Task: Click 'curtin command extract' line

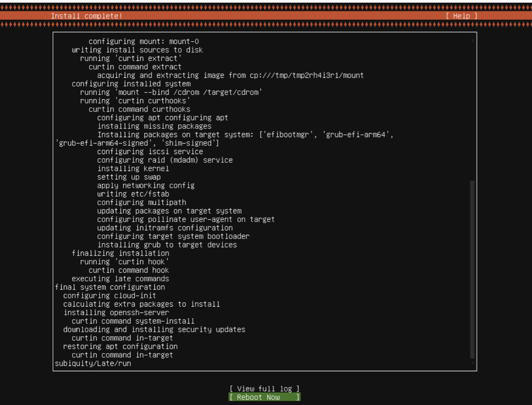Action: coord(135,66)
